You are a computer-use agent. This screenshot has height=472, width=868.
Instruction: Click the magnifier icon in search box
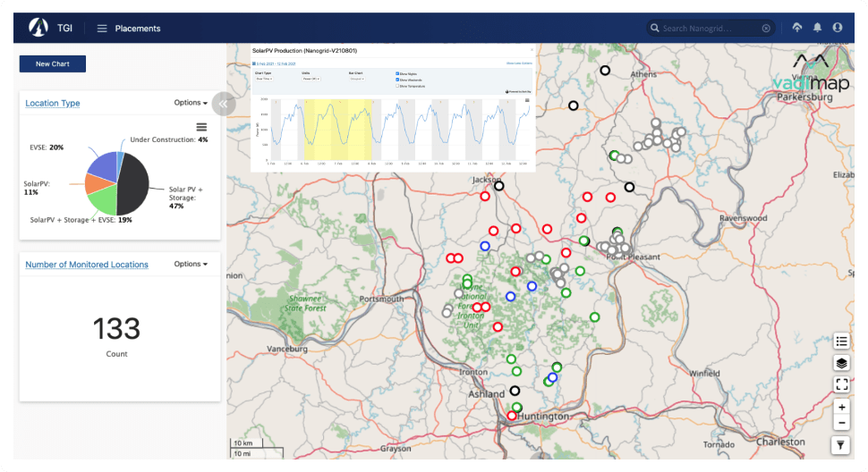(x=655, y=28)
